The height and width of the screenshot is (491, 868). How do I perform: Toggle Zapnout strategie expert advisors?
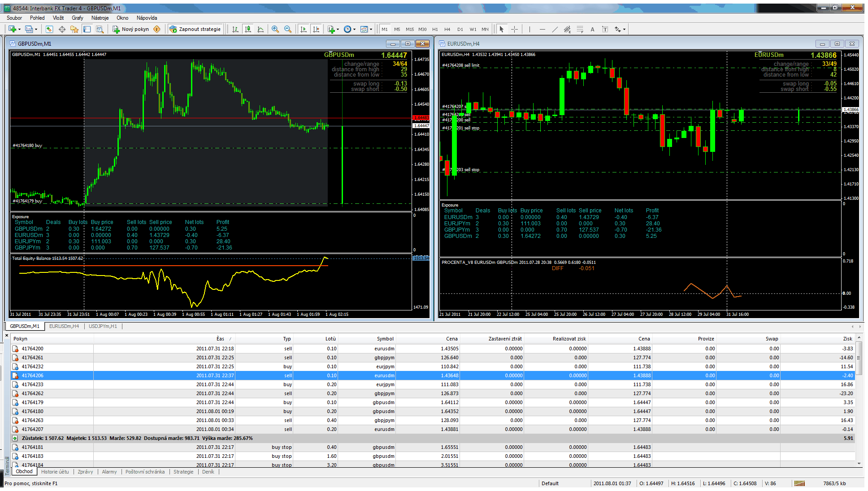[195, 29]
